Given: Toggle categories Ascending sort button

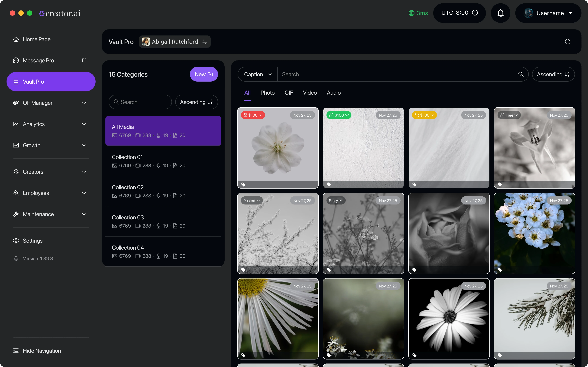Looking at the screenshot, I should pyautogui.click(x=196, y=102).
